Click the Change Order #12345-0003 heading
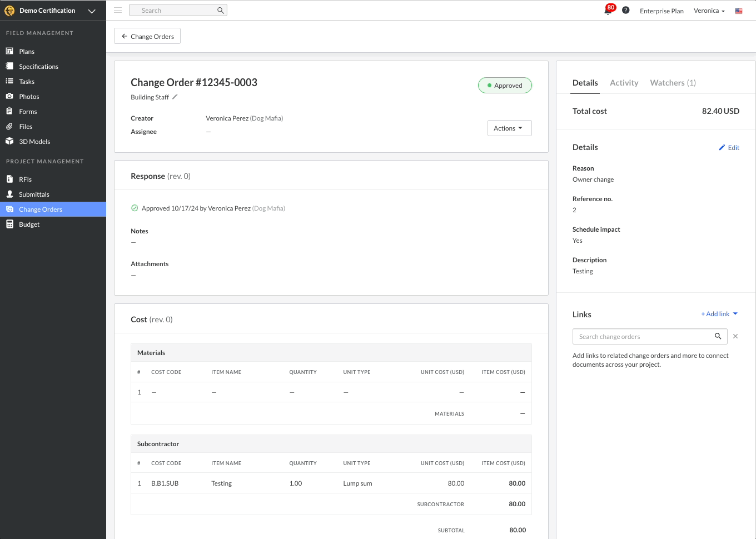 point(194,82)
